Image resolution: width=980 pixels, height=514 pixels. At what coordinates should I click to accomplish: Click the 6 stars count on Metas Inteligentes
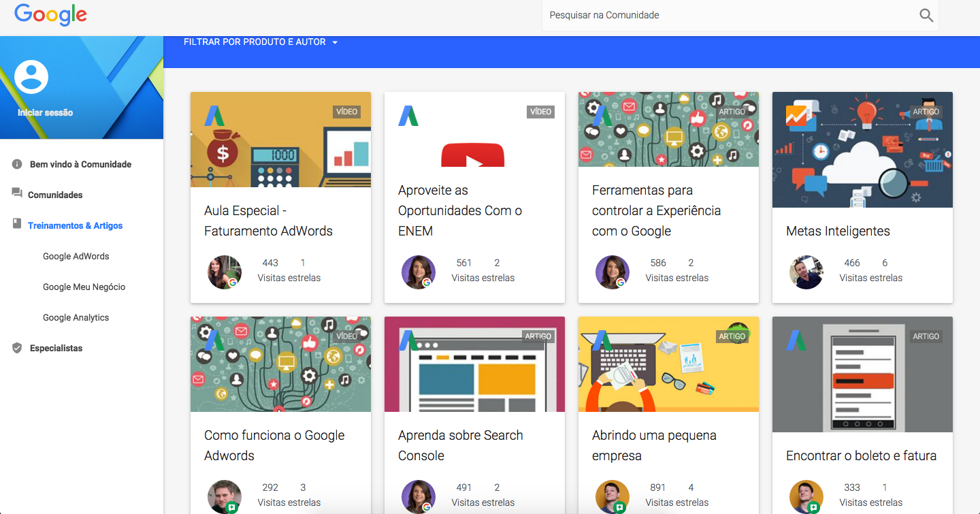click(x=885, y=263)
